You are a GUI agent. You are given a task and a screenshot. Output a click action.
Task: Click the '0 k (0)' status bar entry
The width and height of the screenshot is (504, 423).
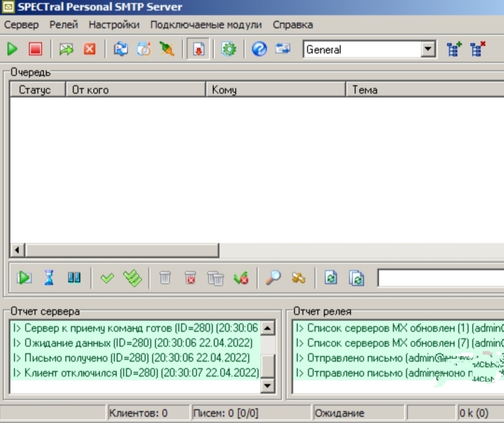(481, 413)
